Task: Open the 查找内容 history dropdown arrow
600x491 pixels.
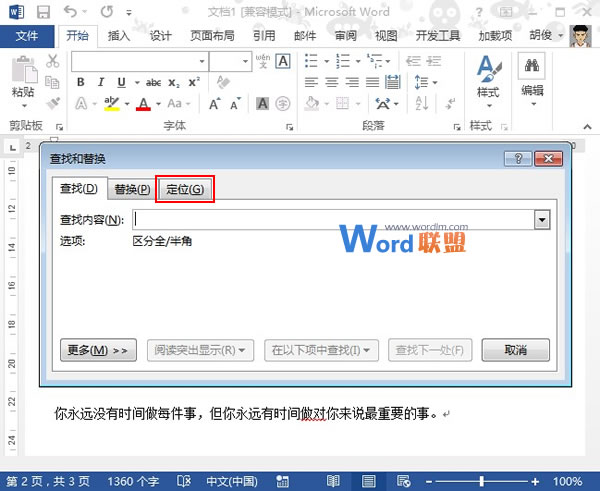Action: tap(542, 220)
